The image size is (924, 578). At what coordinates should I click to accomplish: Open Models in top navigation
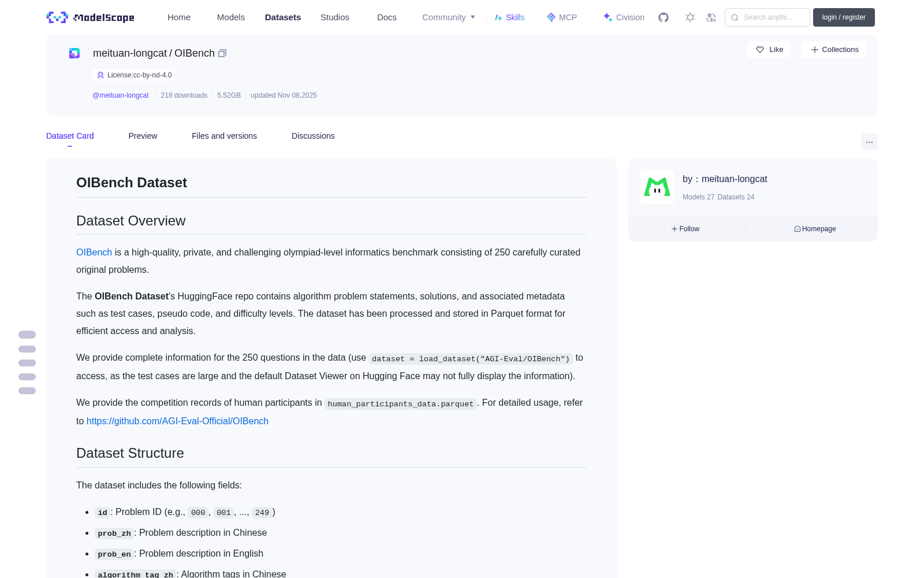(x=231, y=17)
